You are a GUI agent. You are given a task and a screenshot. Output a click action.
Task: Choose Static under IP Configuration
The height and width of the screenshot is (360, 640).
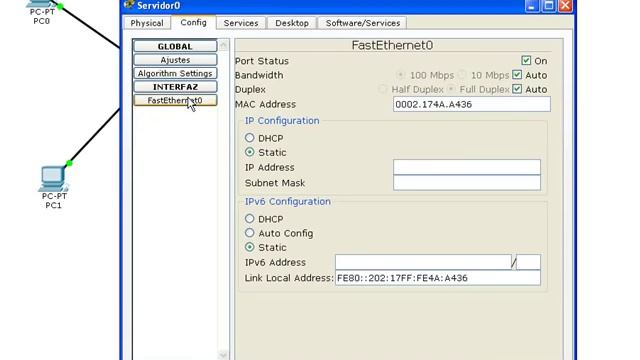click(249, 152)
